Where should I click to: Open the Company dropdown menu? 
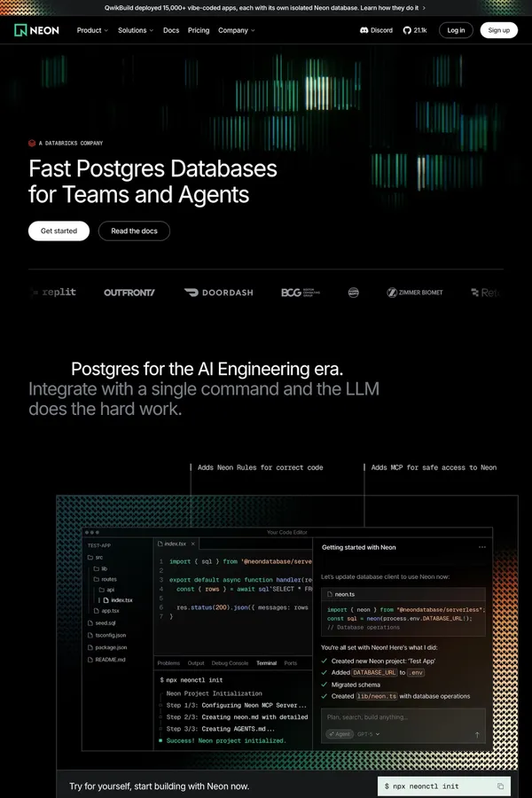click(236, 30)
